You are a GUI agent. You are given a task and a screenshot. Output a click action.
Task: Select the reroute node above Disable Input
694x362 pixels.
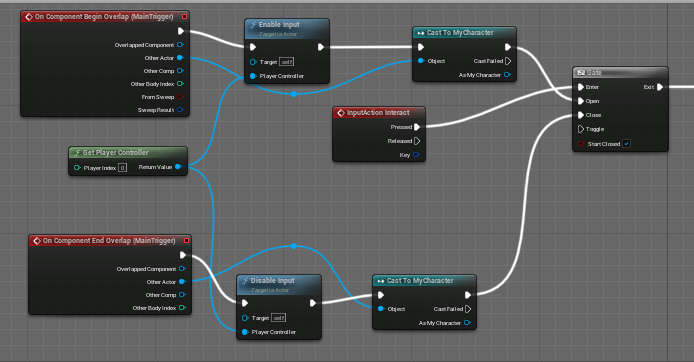(x=293, y=246)
